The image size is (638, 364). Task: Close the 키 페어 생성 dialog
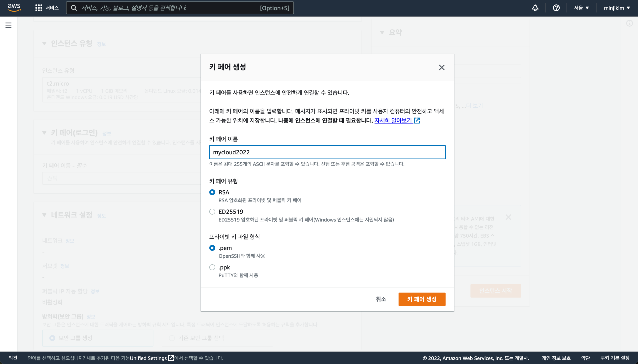coord(441,68)
